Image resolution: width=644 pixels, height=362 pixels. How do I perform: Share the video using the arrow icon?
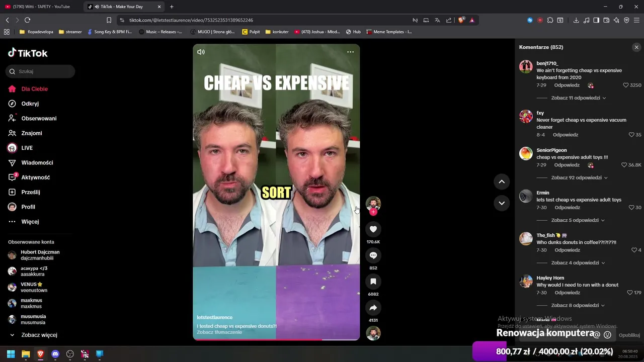click(373, 308)
